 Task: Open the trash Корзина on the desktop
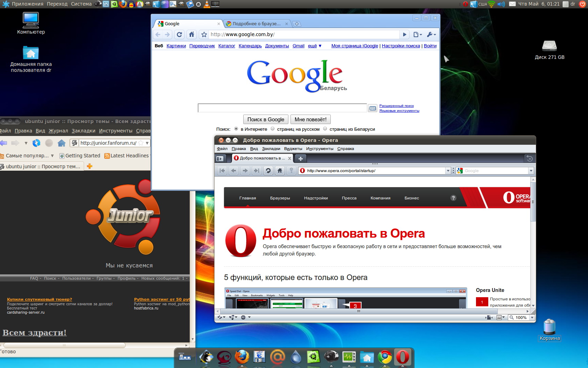549,329
